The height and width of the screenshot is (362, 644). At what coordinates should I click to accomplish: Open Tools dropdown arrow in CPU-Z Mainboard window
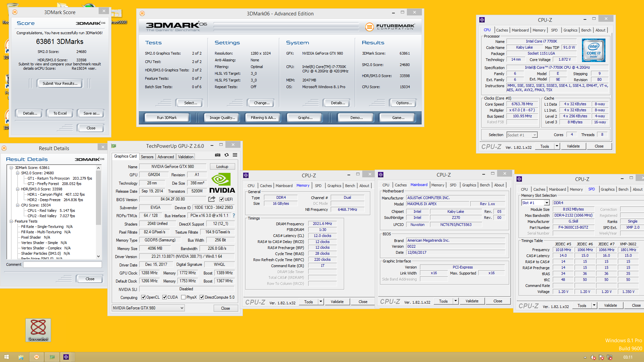tap(455, 301)
